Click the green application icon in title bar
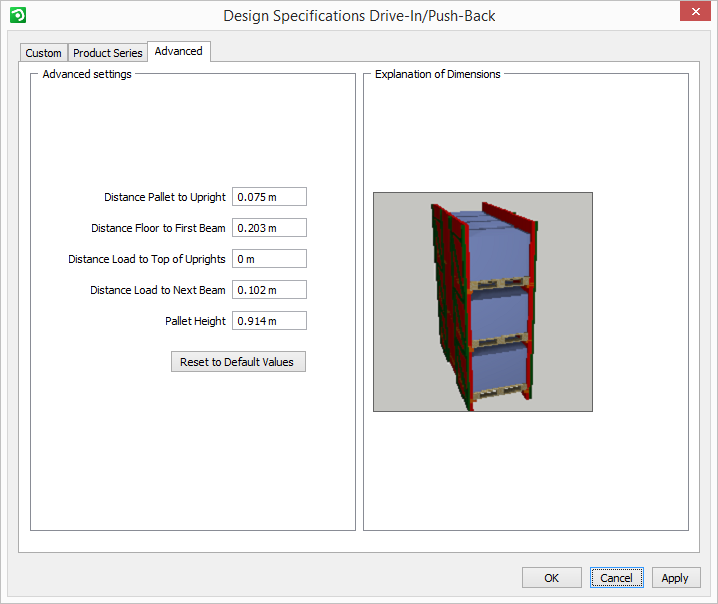Viewport: 718px width, 604px height. pos(17,15)
